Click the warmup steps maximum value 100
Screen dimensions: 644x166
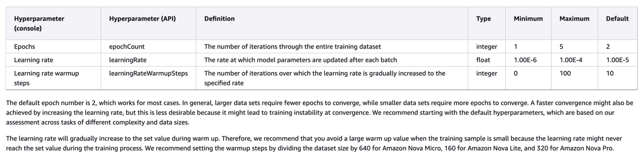[x=565, y=73]
